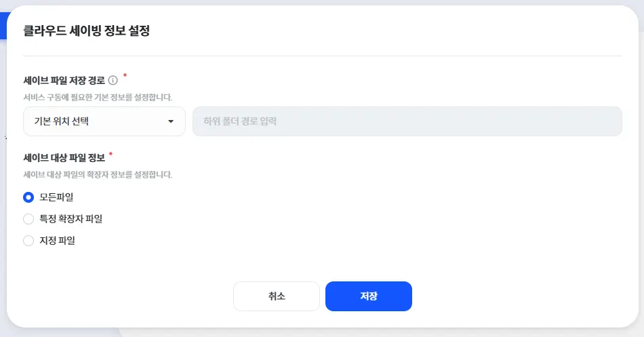Click the 특정 확장자 파일 label text
Viewport: 644px width, 337px height.
point(71,219)
